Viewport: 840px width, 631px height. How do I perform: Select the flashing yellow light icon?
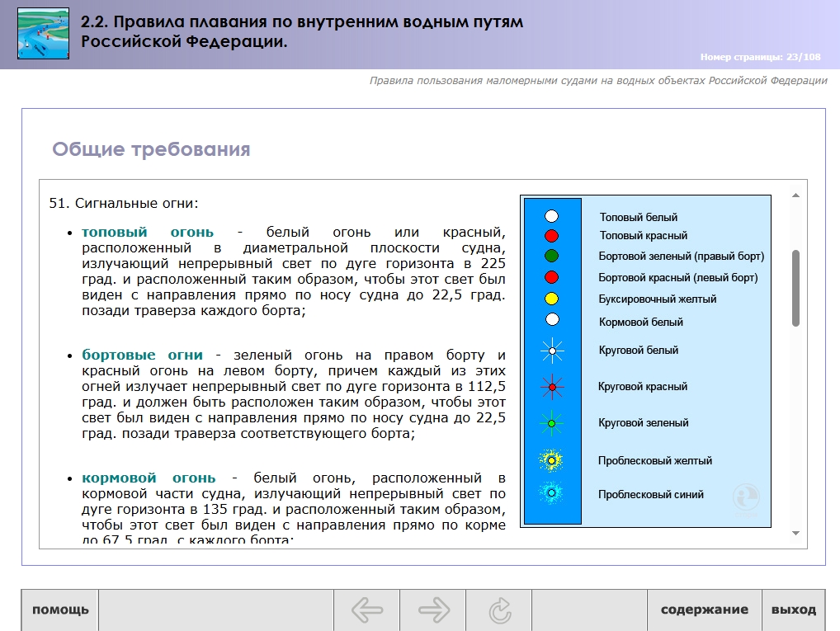click(x=552, y=460)
